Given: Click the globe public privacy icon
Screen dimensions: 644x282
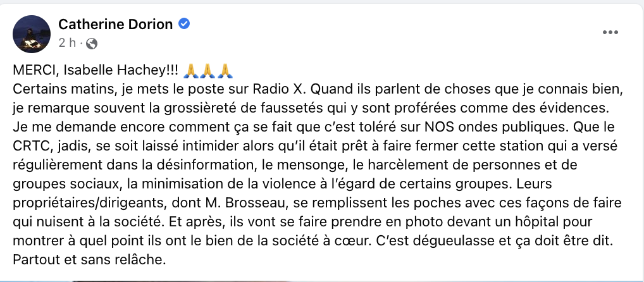Looking at the screenshot, I should point(92,43).
